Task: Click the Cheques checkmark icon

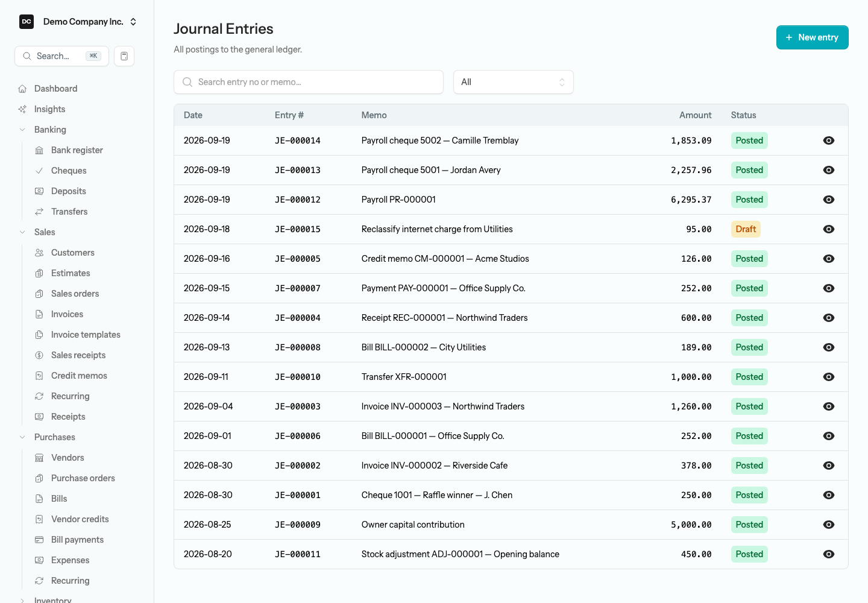Action: pos(39,171)
